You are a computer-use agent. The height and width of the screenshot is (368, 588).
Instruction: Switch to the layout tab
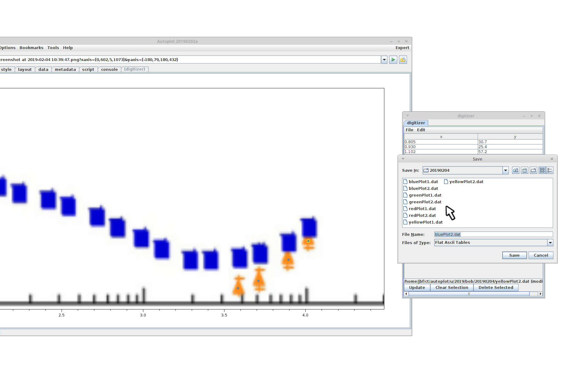pos(25,70)
